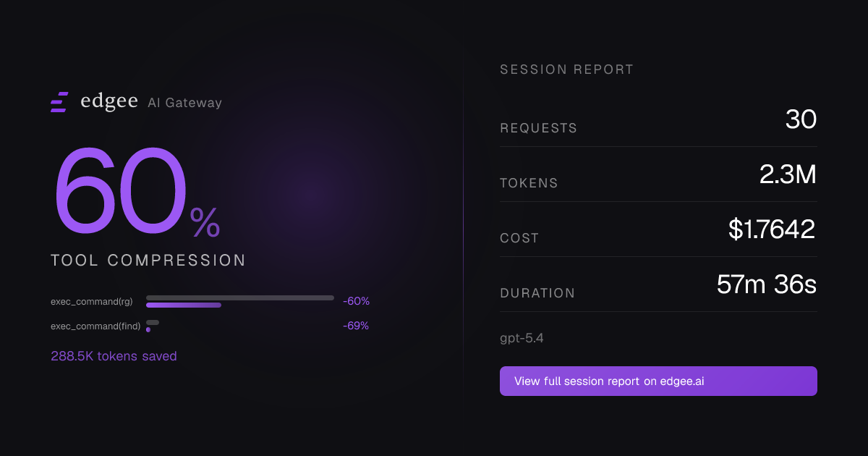
Task: Click the Requests count of 30
Action: coord(801,120)
